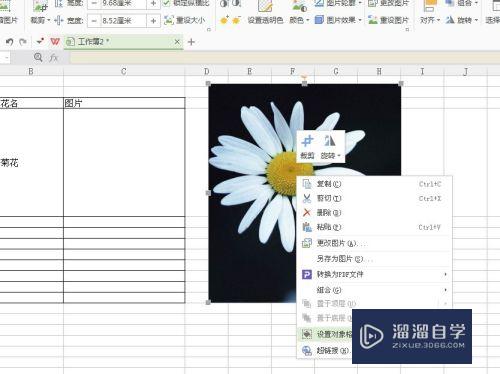Click the width input field showing 8.52厘米
This screenshot has width=500, height=374.
(123, 21)
